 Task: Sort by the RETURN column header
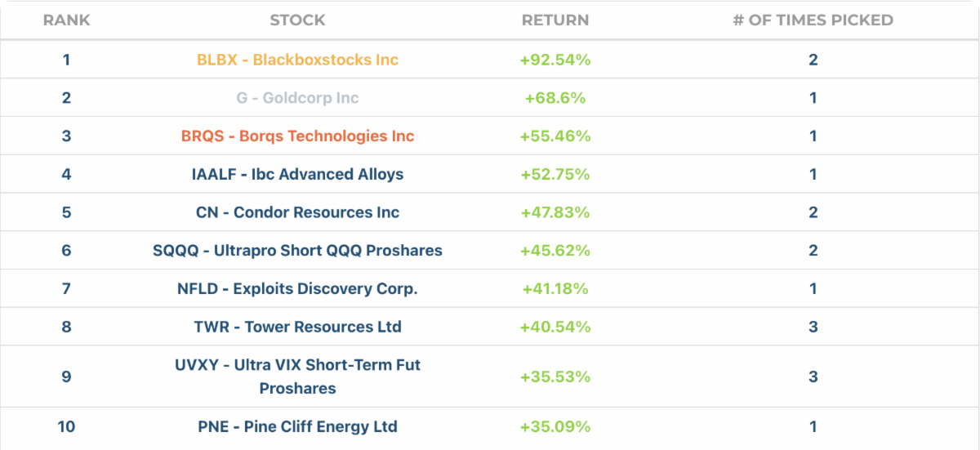(555, 20)
